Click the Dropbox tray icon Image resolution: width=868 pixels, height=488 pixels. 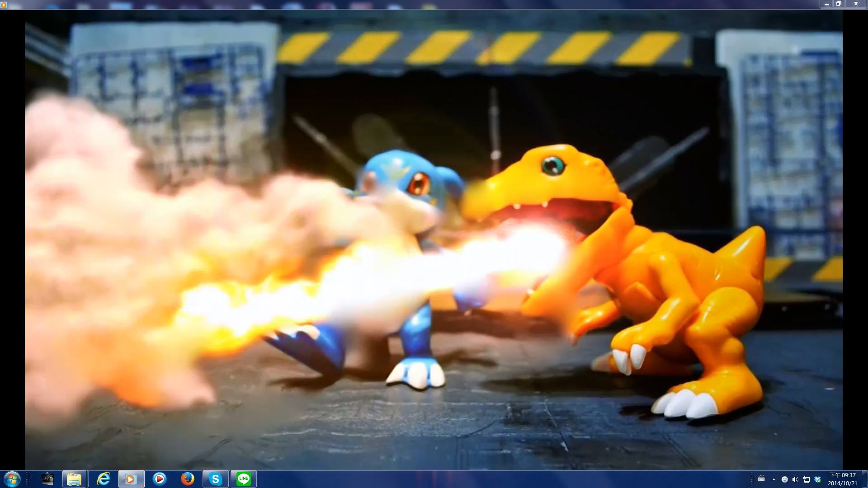tap(817, 479)
